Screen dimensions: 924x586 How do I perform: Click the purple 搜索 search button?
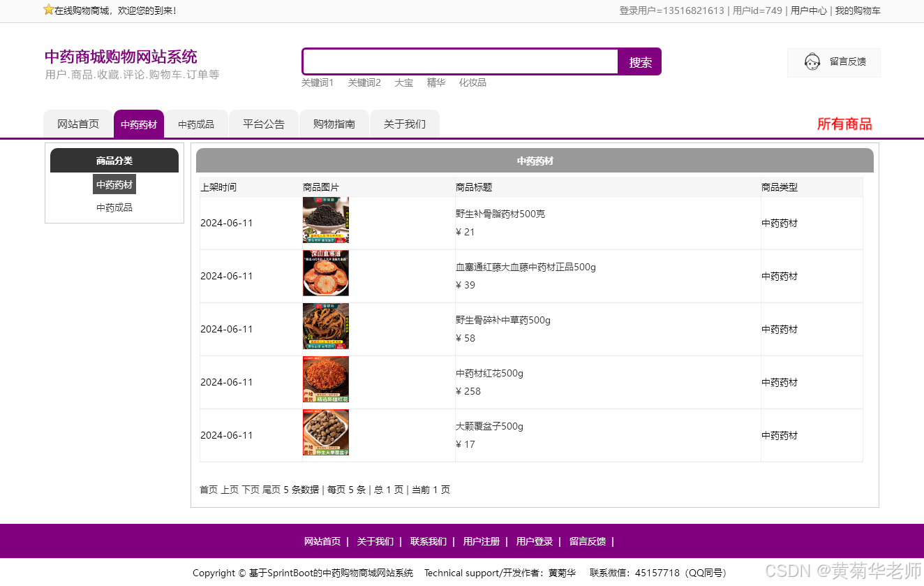click(640, 62)
